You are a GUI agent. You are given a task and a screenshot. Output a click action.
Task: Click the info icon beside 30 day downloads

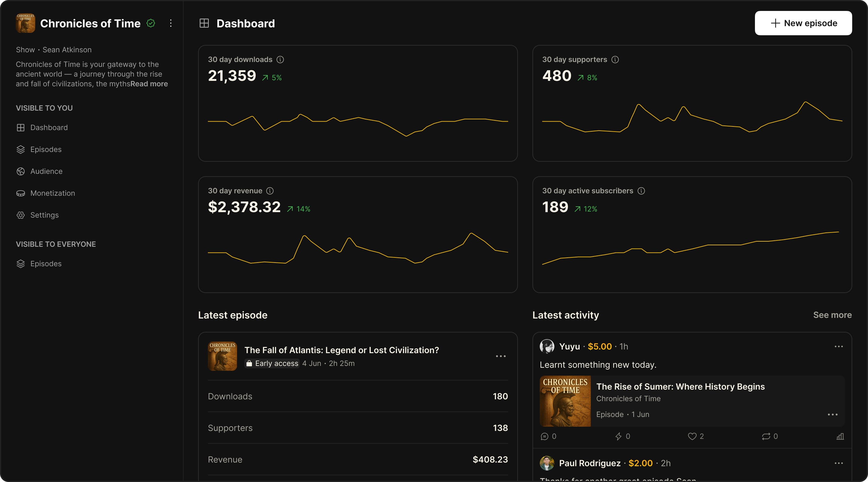(x=280, y=60)
